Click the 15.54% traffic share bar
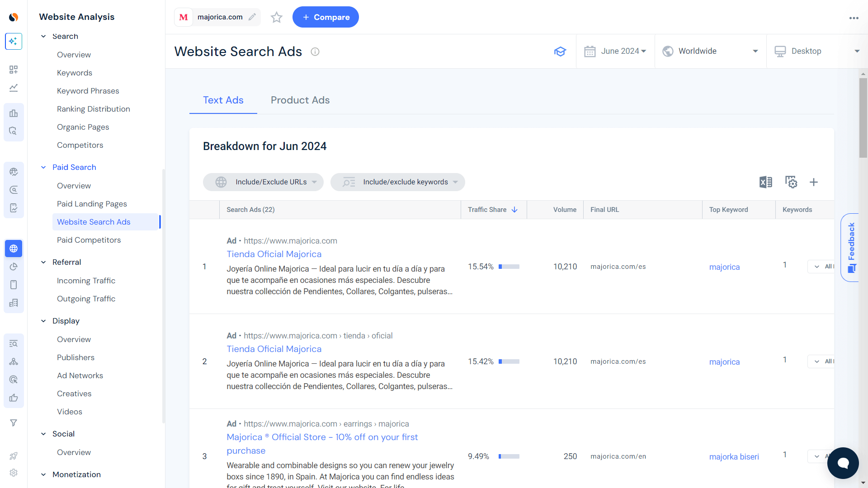 coord(509,267)
